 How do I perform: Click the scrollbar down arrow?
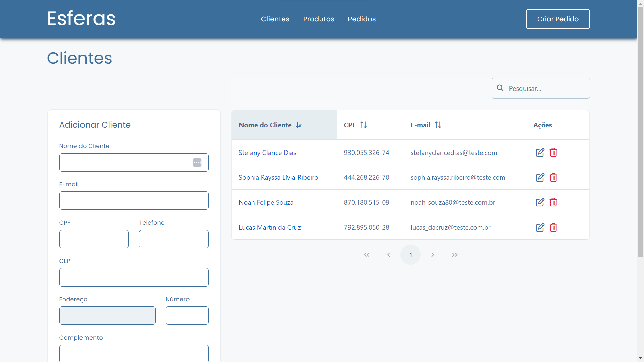coord(640,359)
